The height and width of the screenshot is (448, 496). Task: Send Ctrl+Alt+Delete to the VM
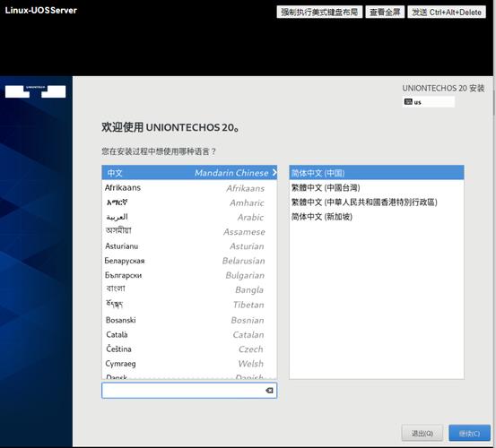tap(447, 13)
